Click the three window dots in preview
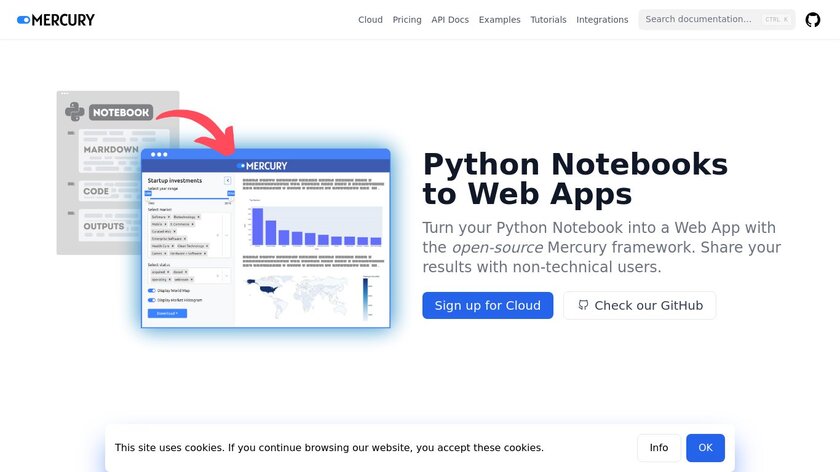The image size is (840, 472). click(159, 155)
